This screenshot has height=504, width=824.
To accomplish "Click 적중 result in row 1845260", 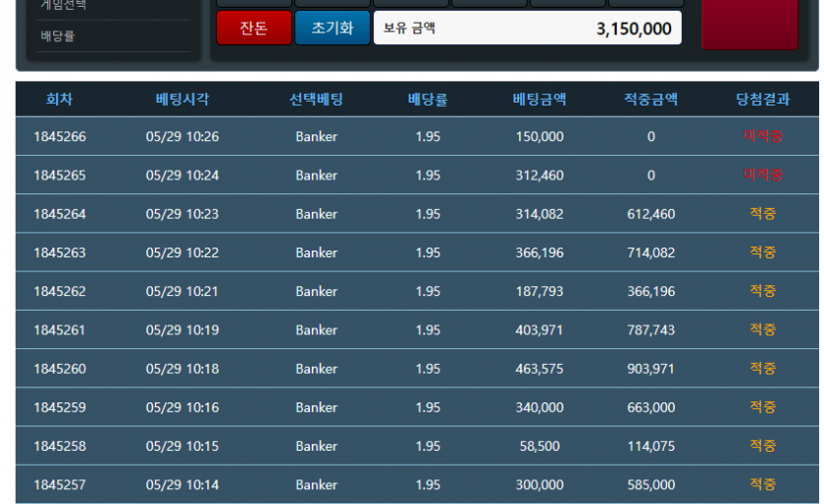I will [763, 369].
